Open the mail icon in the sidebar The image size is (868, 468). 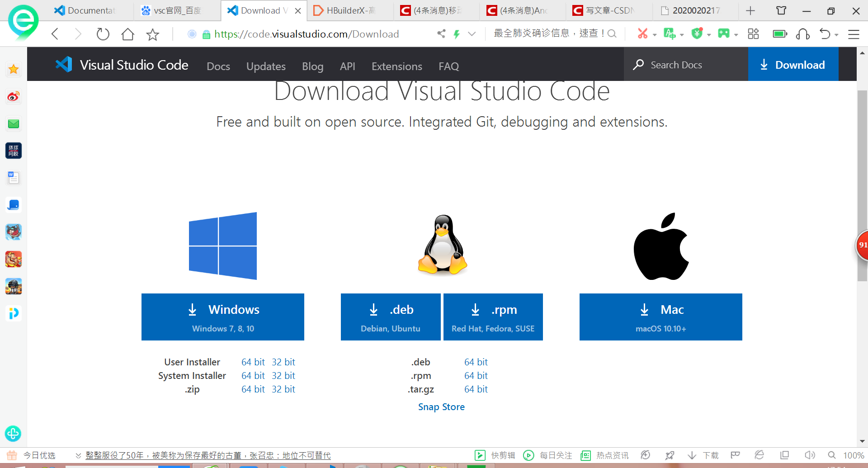13,123
